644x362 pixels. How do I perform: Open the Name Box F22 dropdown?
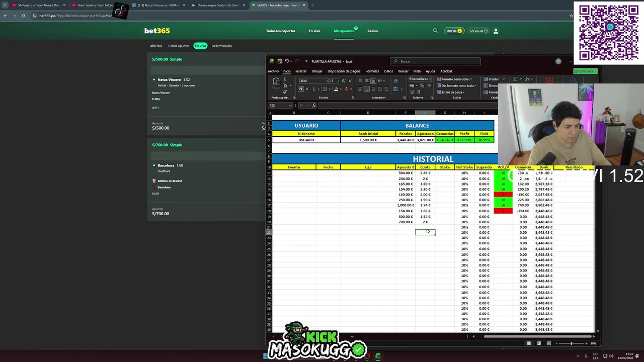291,105
